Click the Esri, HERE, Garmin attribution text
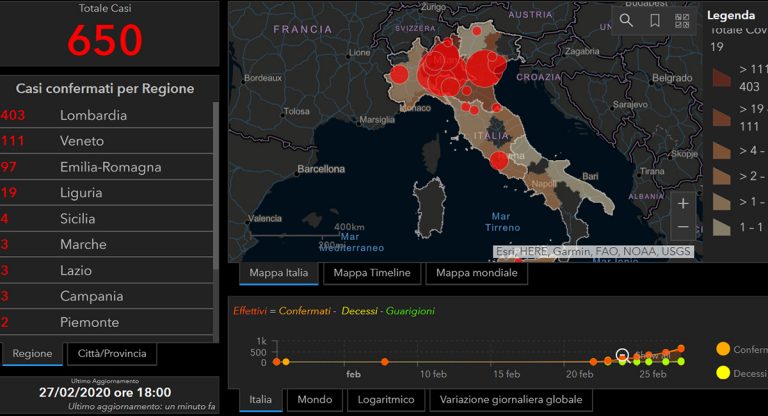 [593, 251]
